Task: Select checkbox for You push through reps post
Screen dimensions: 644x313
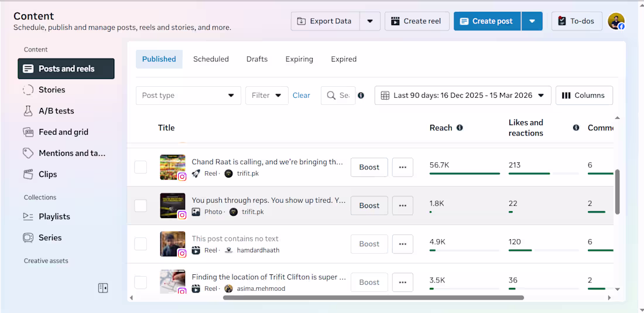Action: (x=141, y=206)
